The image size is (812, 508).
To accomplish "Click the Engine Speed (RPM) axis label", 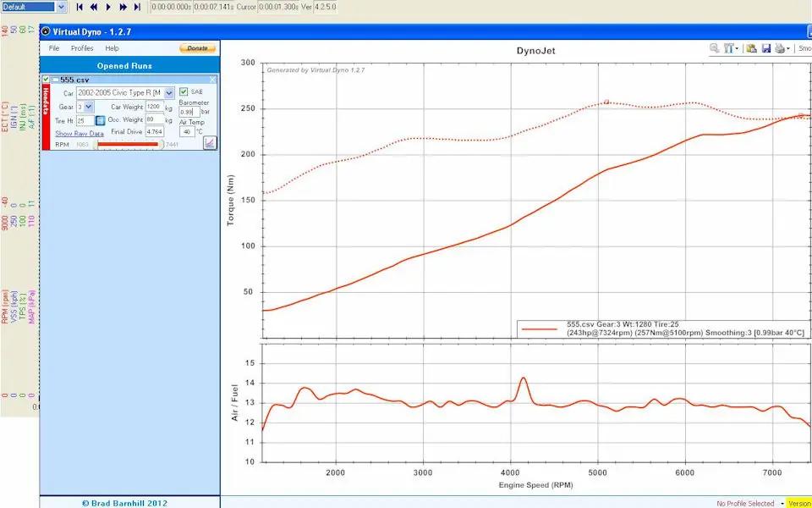I will point(536,485).
